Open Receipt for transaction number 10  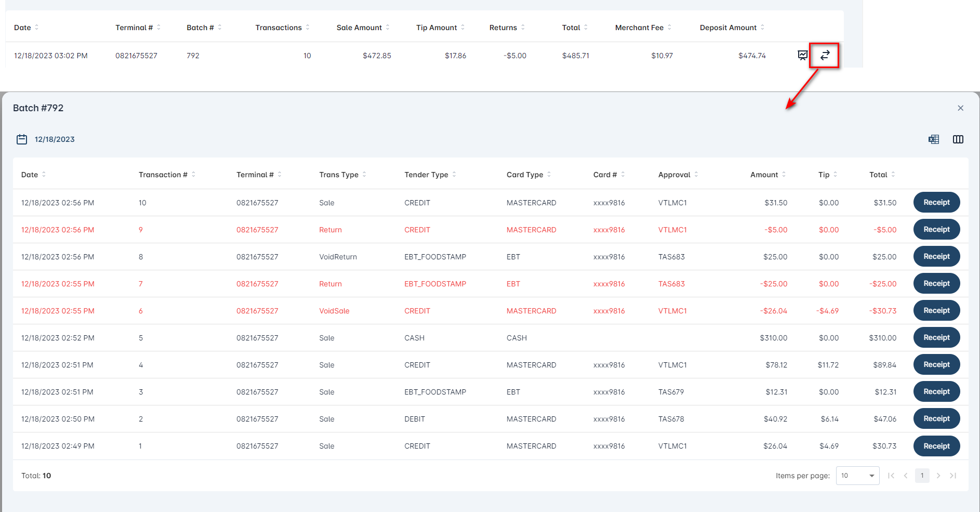point(936,202)
